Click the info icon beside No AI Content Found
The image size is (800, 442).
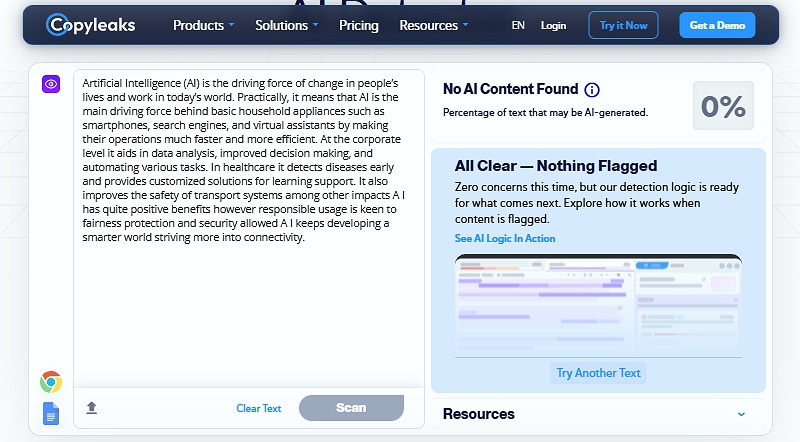(592, 90)
